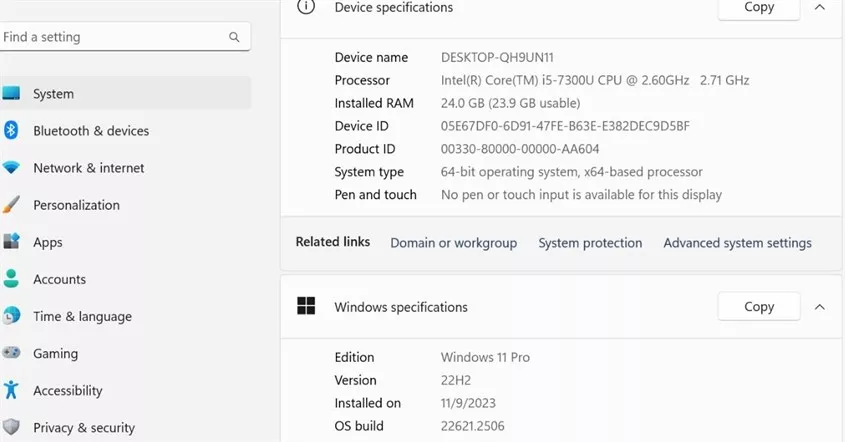Click the Accounts person icon

point(11,279)
